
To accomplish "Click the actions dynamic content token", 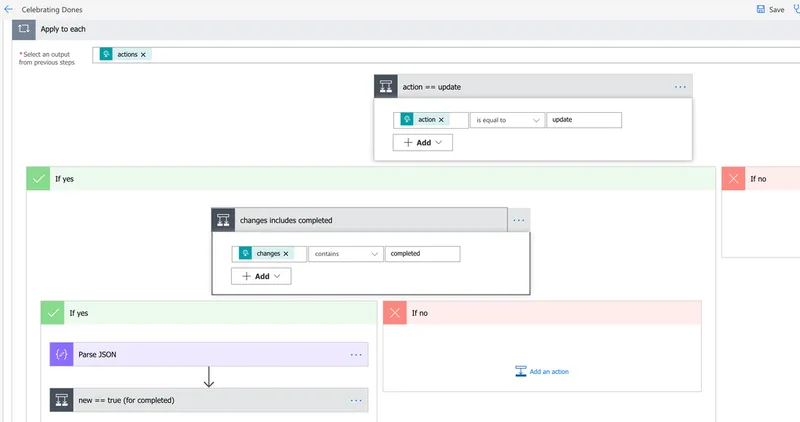I will point(127,55).
